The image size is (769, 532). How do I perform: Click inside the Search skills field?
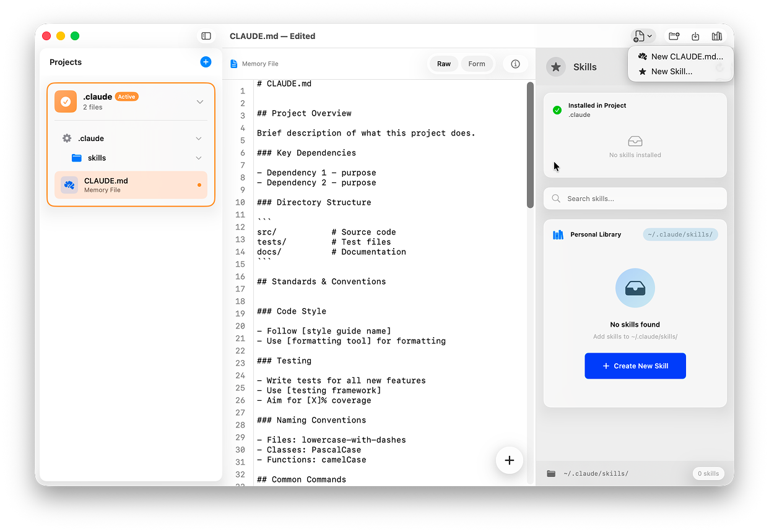click(x=635, y=198)
